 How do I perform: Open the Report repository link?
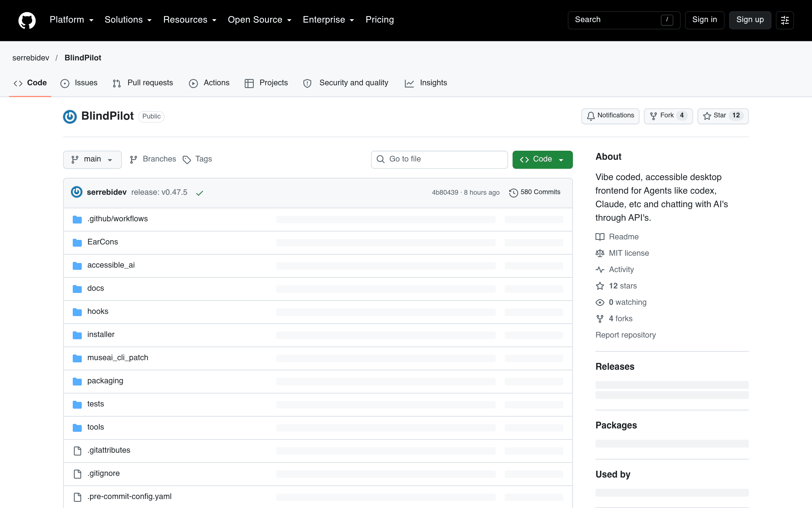(x=625, y=335)
